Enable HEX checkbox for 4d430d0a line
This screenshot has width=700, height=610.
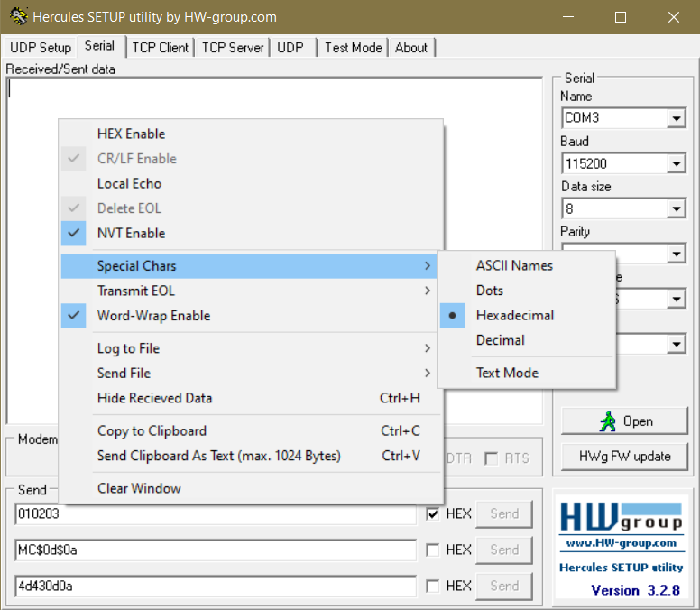tap(432, 586)
